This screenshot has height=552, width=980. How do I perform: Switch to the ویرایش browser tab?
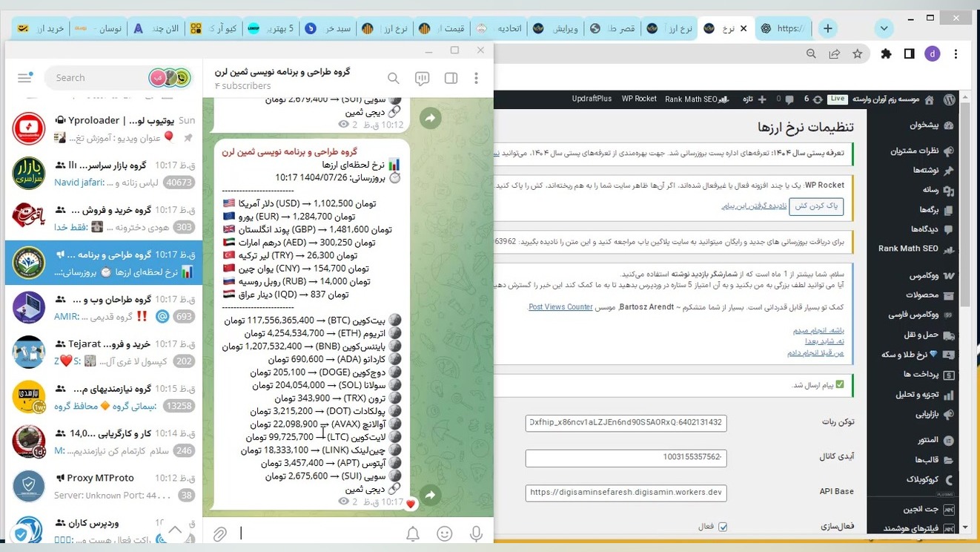coord(556,28)
